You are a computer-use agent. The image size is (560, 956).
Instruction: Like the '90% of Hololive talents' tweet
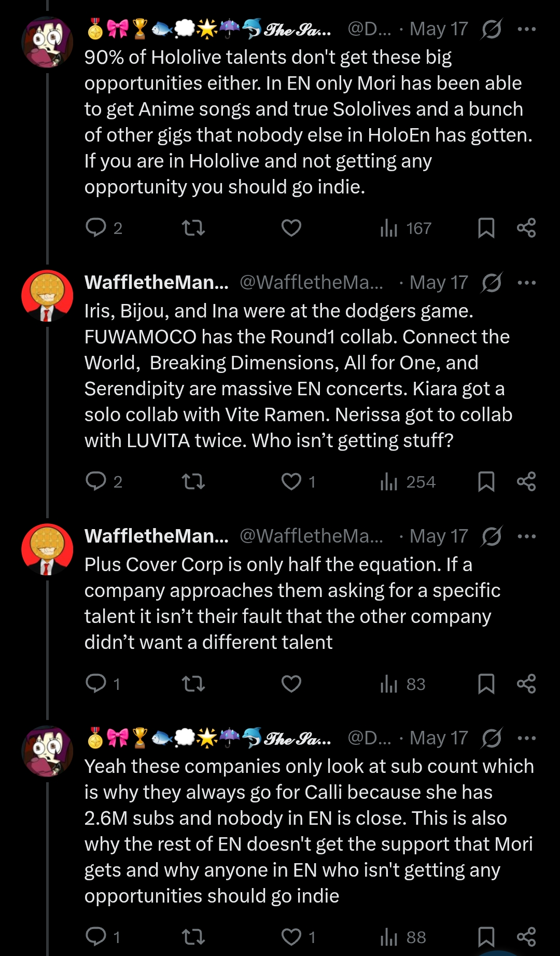[291, 228]
